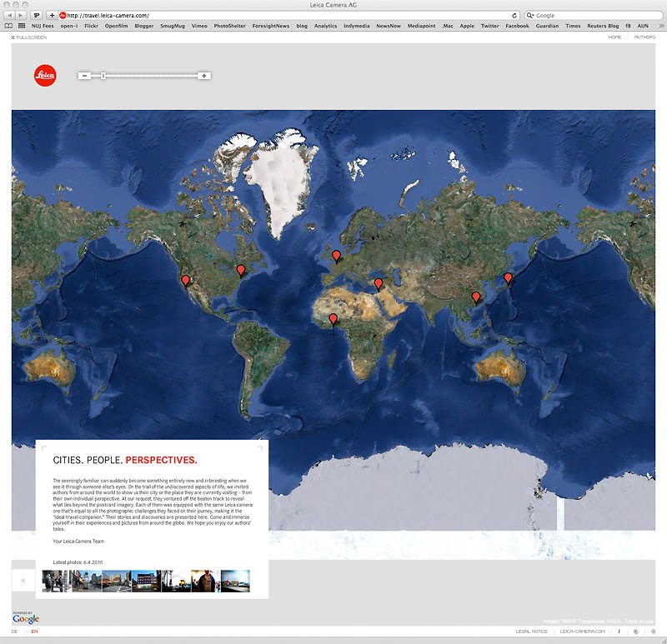This screenshot has width=667, height=644.
Task: Click the map pin over Europe
Action: click(x=337, y=256)
